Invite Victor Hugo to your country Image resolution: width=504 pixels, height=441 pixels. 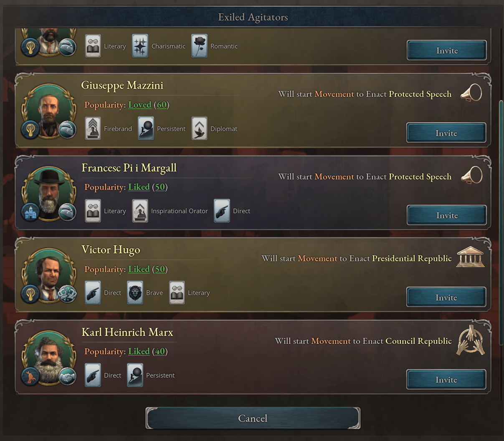[446, 297]
